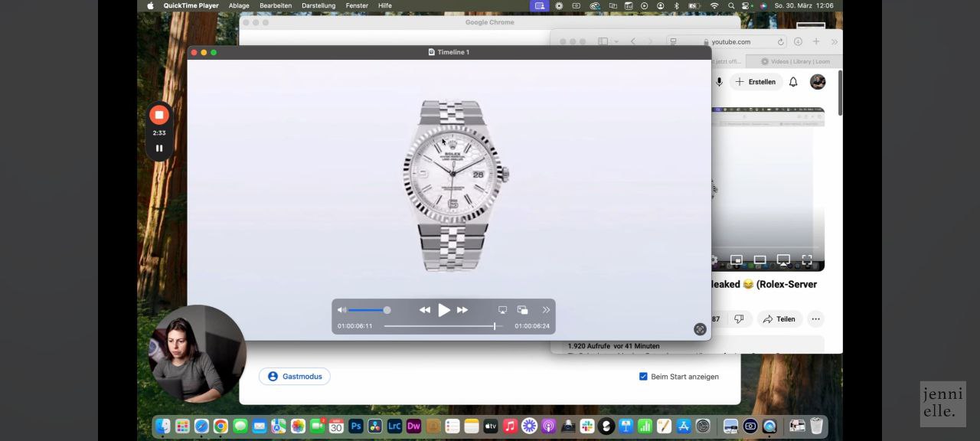Stop the Loom recording with red button

(159, 115)
